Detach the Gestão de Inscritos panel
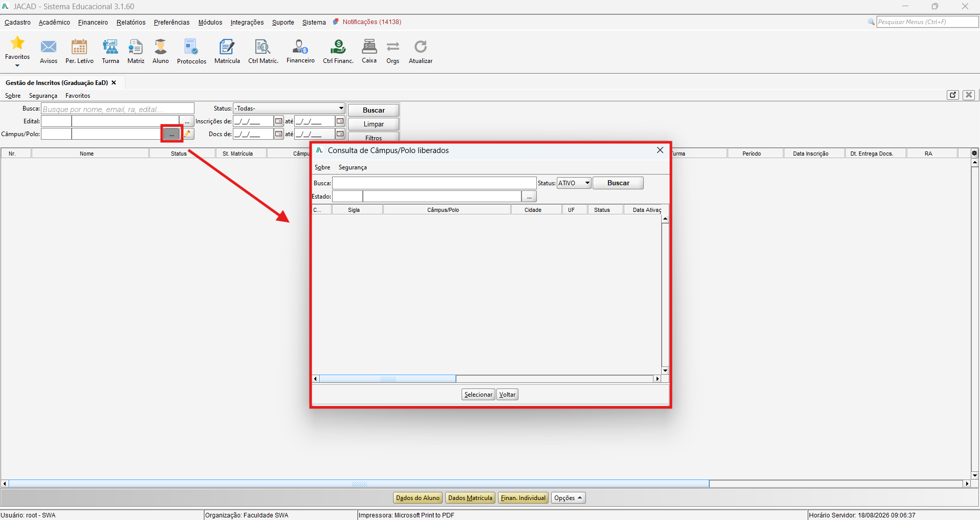Screen dimensions: 980x520 (x=953, y=95)
